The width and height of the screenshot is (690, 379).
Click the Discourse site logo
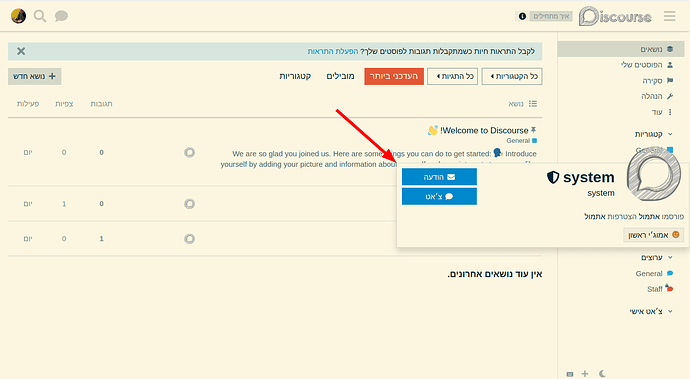click(615, 17)
